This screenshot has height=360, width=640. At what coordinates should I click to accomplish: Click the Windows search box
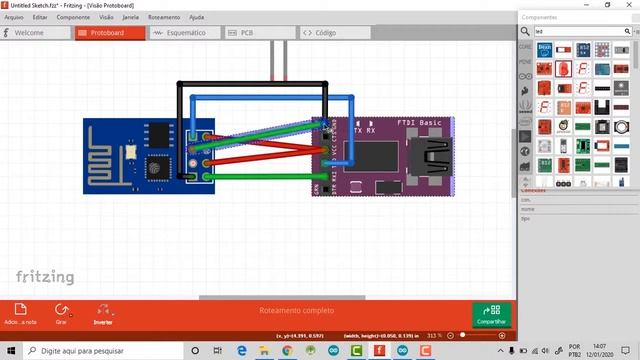(x=104, y=351)
